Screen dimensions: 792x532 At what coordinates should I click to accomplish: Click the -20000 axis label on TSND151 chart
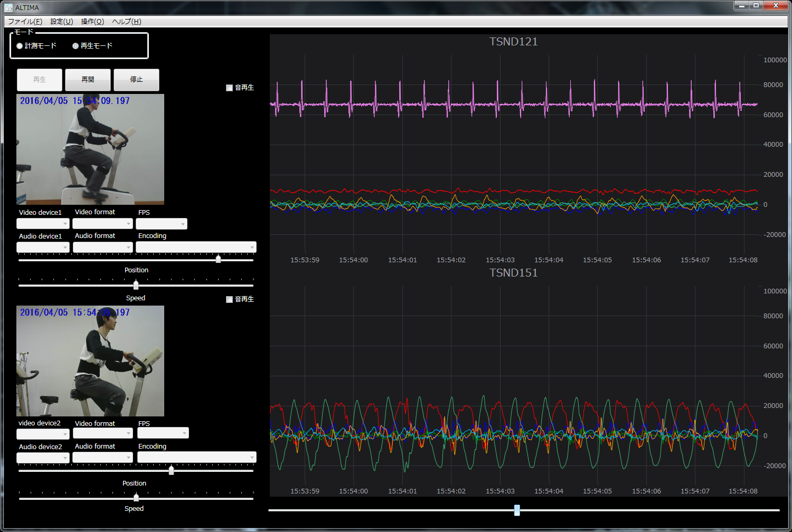tap(774, 466)
